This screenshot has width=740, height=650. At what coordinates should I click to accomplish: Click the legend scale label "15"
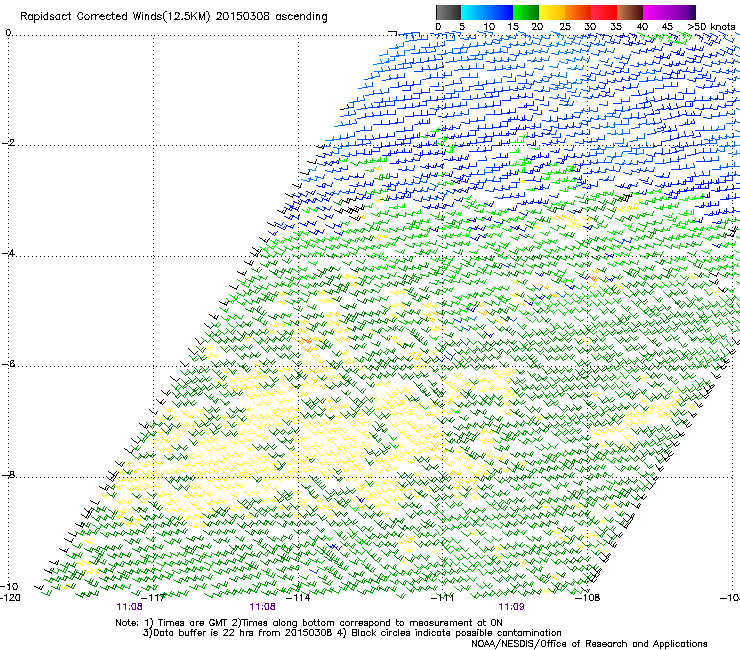point(513,27)
